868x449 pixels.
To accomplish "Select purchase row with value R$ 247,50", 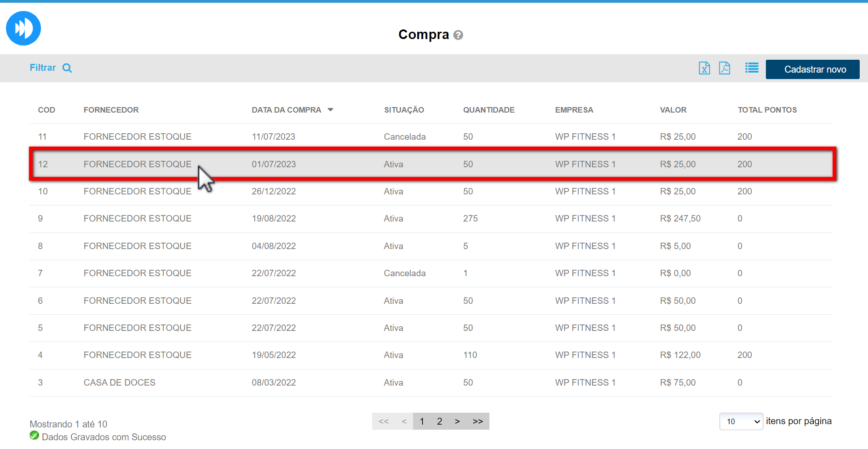I will (x=680, y=219).
